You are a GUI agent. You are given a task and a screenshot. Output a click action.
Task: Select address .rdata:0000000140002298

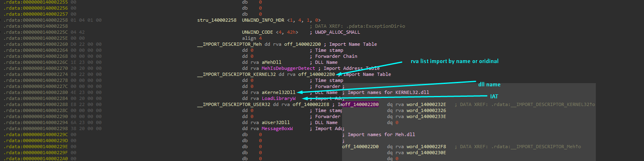coord(36,128)
